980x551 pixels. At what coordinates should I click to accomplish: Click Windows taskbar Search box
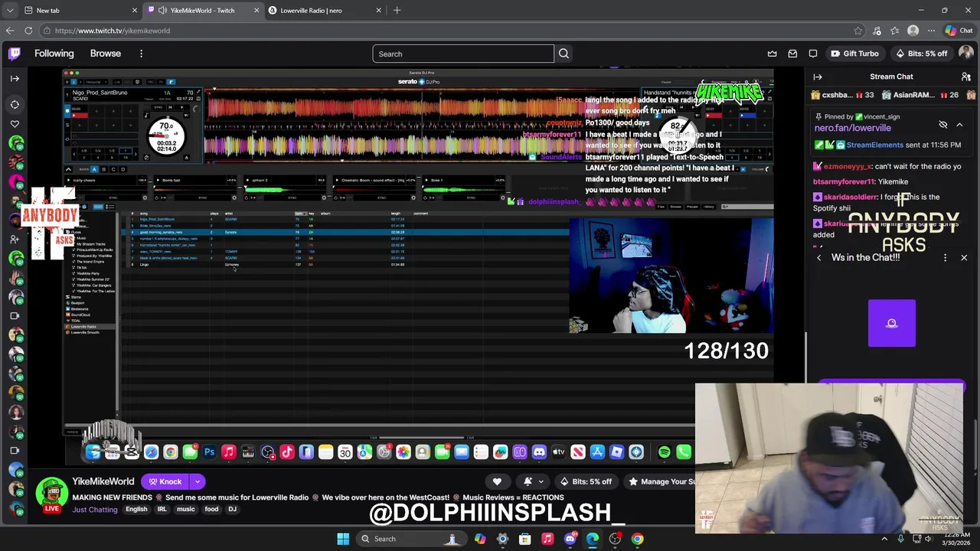tap(411, 539)
